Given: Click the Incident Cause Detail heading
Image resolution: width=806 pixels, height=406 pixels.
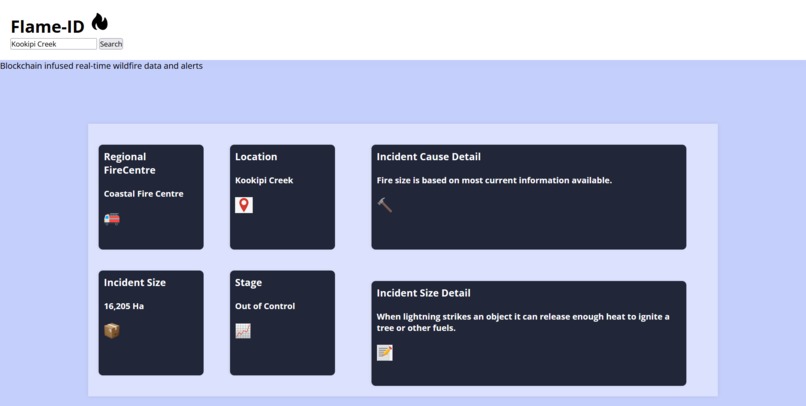Looking at the screenshot, I should (429, 157).
